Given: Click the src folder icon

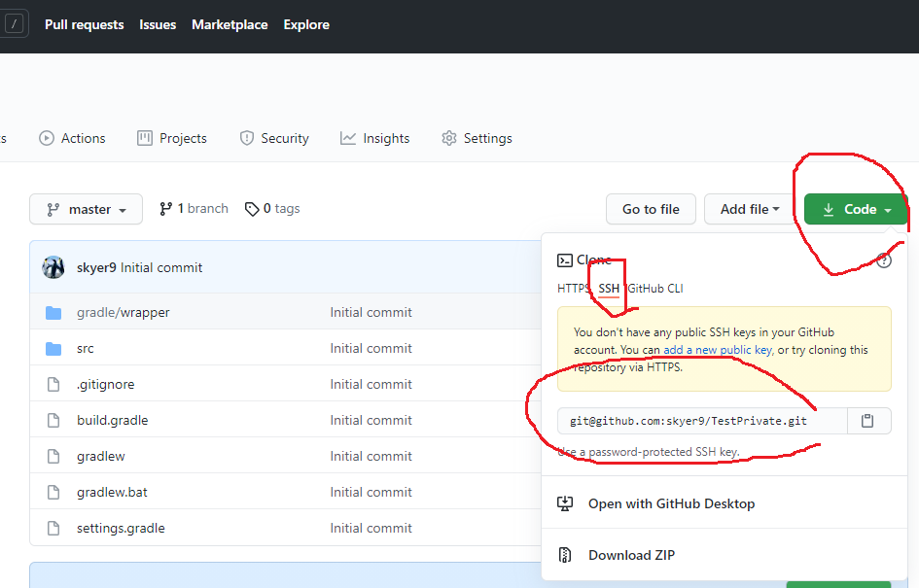Looking at the screenshot, I should [53, 349].
